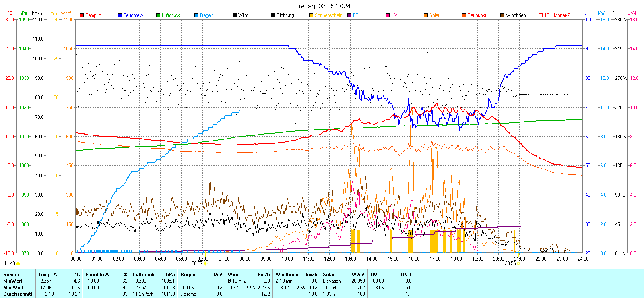Click the pink UV legend square
The height and width of the screenshot is (298, 644).
tap(388, 15)
